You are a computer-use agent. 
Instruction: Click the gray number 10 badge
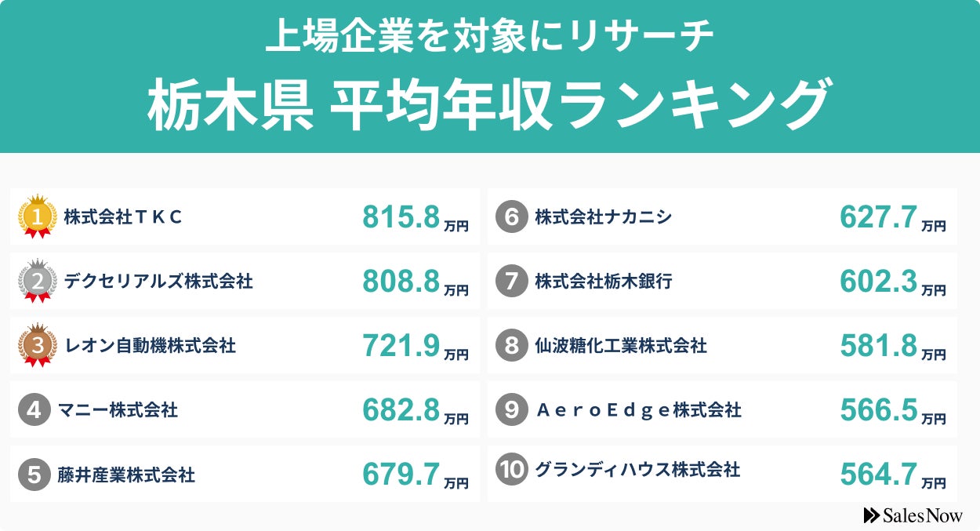point(511,470)
